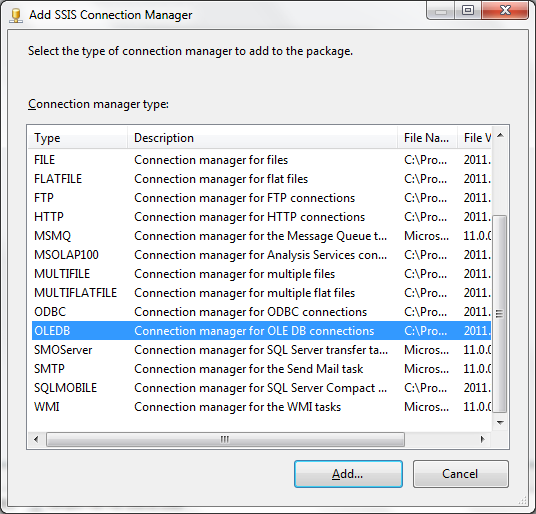
Task: Click the horizontal scrollbar left arrow
Action: (36, 439)
